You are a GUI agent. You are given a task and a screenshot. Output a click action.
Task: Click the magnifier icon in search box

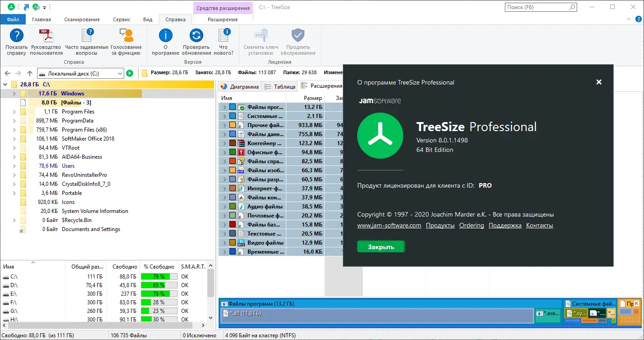click(x=572, y=7)
